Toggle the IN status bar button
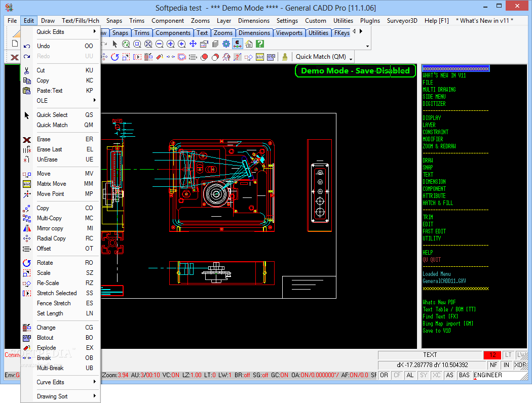Screen dimensions: 532x403 point(507,365)
